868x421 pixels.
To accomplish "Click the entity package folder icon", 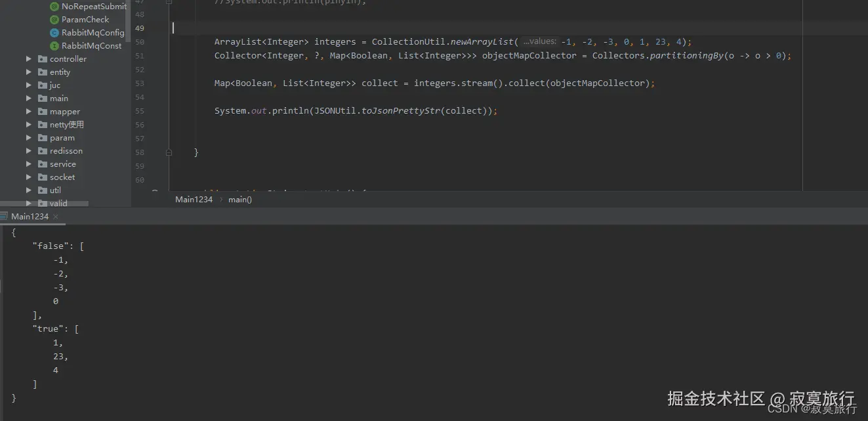I will 42,72.
